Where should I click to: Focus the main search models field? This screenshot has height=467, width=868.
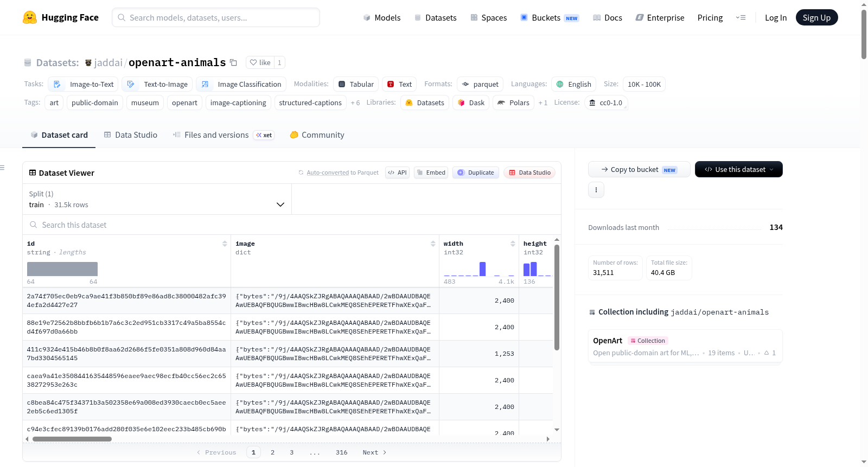216,17
